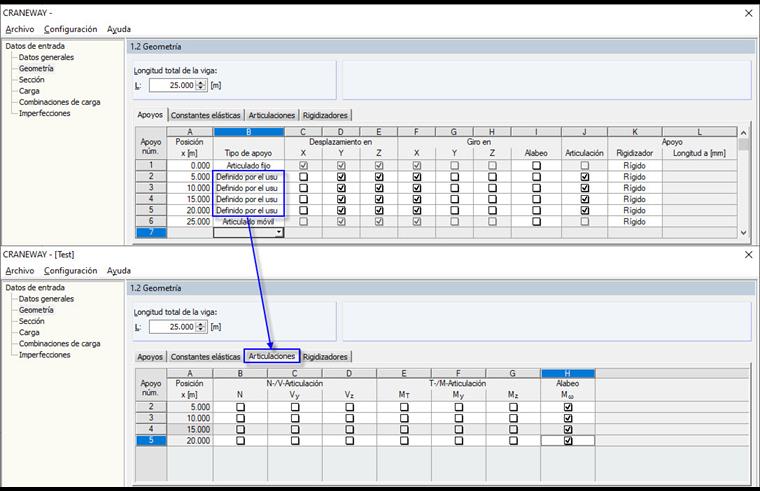Image resolution: width=760 pixels, height=491 pixels.
Task: Switch to Articulaciones tab in top window
Action: pos(271,115)
